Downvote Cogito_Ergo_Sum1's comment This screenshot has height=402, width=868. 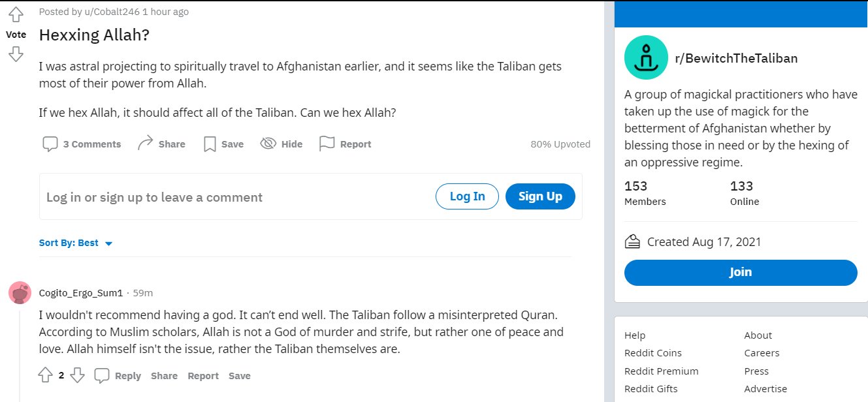[77, 375]
